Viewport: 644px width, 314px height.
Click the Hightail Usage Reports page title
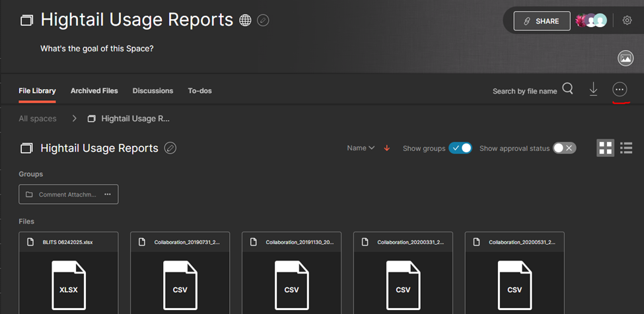[137, 20]
